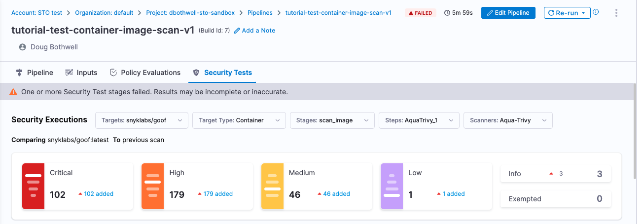
Task: Click the orange High severity icon
Action: coord(152,186)
